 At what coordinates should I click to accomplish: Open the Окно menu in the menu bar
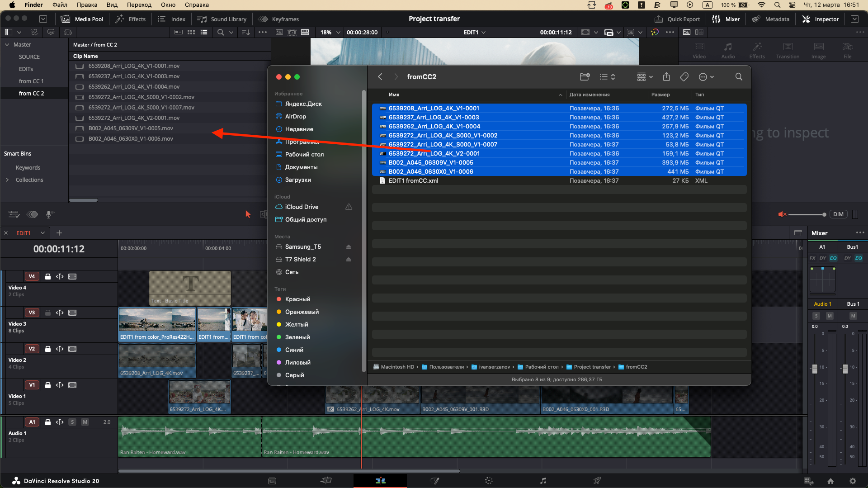pyautogui.click(x=168, y=5)
